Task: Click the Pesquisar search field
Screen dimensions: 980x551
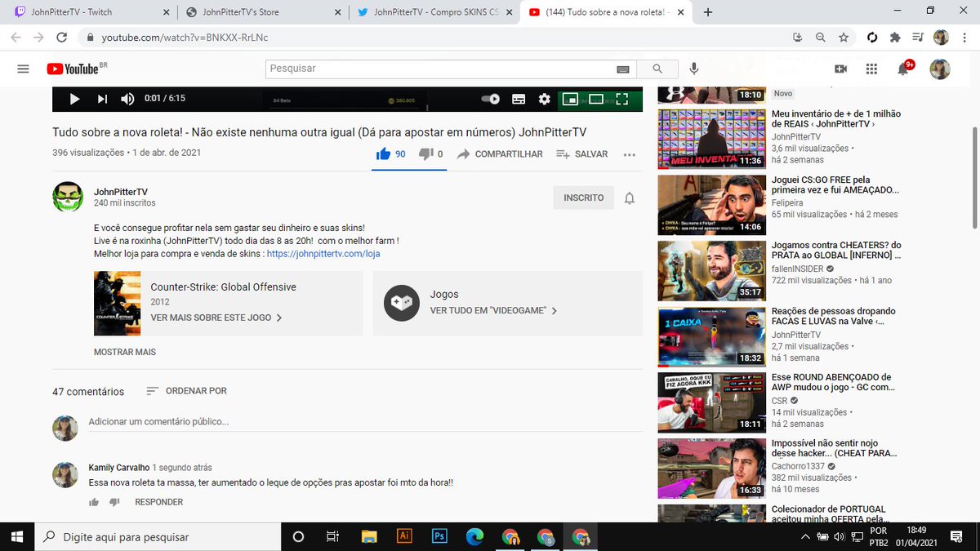Action: [x=441, y=69]
